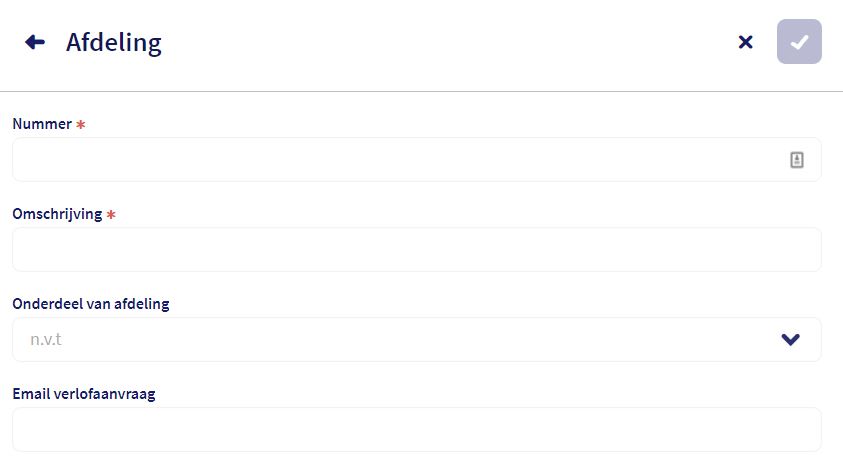Click the contact card icon in Nummer field
Viewport: 843px width, 469px height.
797,159
